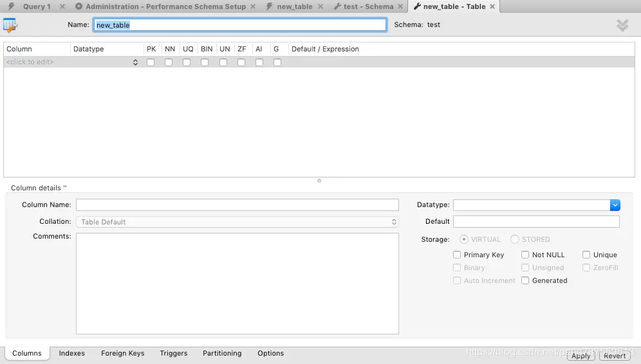Image resolution: width=641 pixels, height=364 pixels.
Task: Tick the G checkbox in grid row
Action: click(x=277, y=62)
